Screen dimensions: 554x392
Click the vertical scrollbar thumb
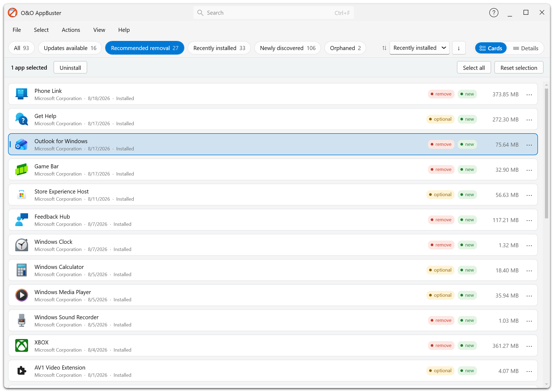click(x=547, y=153)
